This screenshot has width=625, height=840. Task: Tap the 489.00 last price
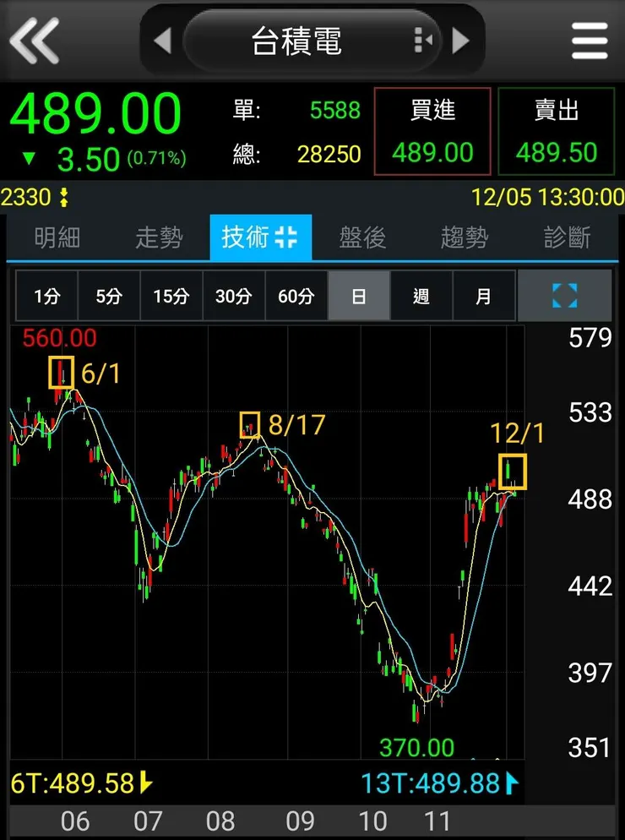tap(95, 113)
